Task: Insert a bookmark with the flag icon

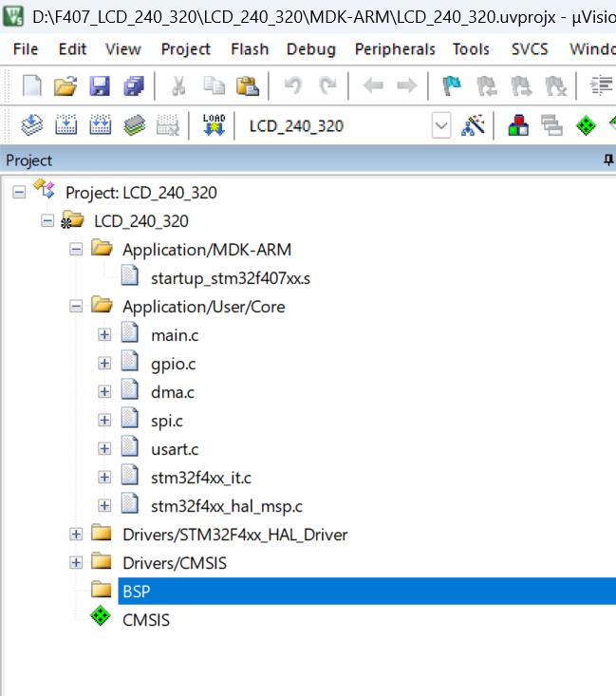Action: point(452,85)
